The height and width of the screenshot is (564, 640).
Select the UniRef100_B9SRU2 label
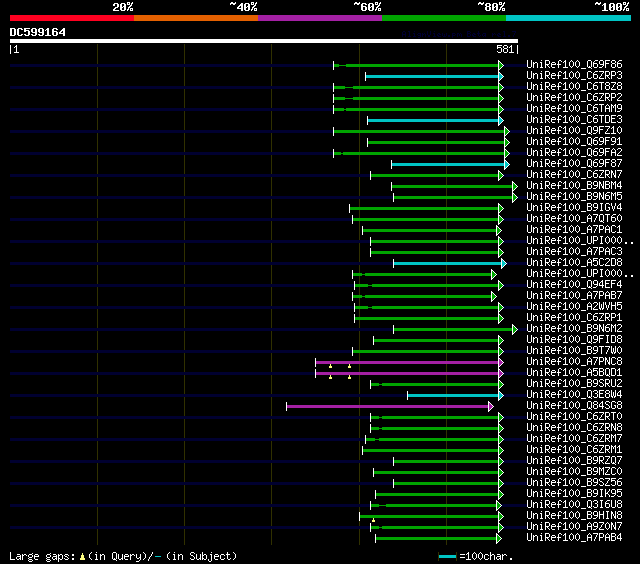(x=574, y=384)
